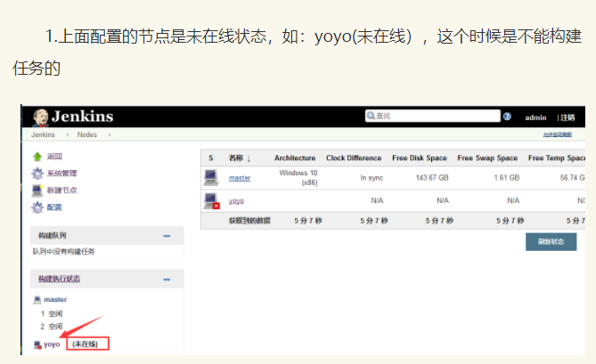Viewport: 596px width, 364px height.
Task: Select the 143.67 GB disk space cell
Action: click(432, 178)
